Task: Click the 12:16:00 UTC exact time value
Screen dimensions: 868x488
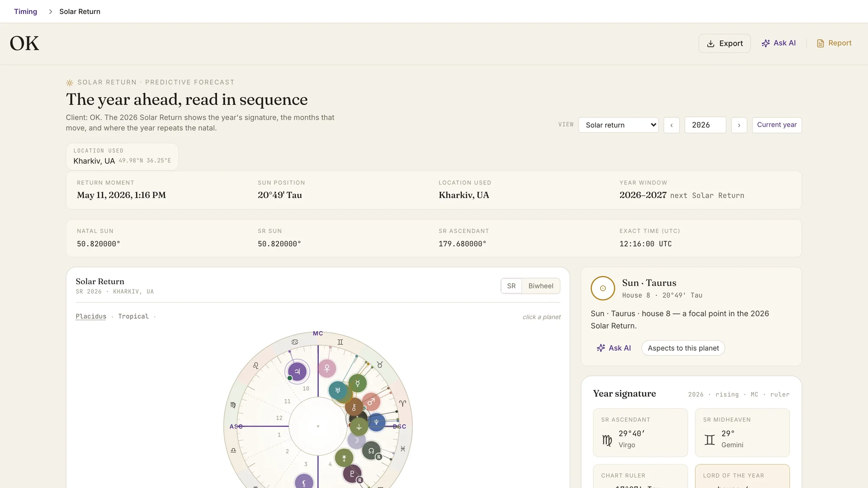Action: 645,244
